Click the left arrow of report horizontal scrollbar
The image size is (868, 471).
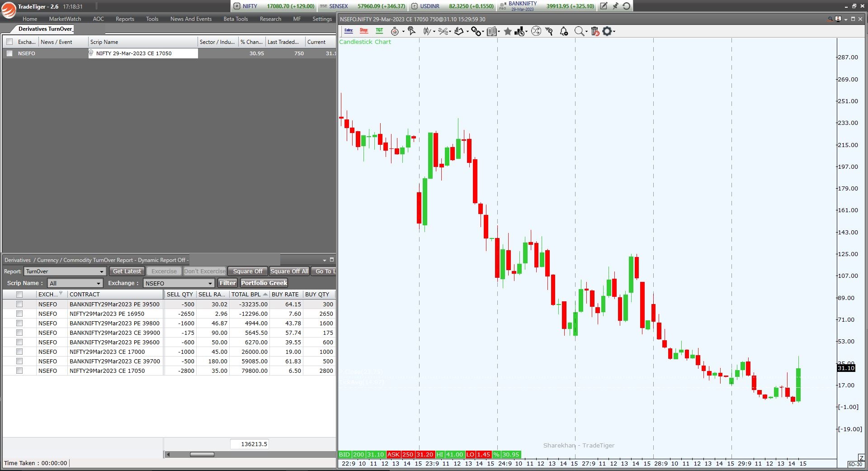pyautogui.click(x=168, y=455)
